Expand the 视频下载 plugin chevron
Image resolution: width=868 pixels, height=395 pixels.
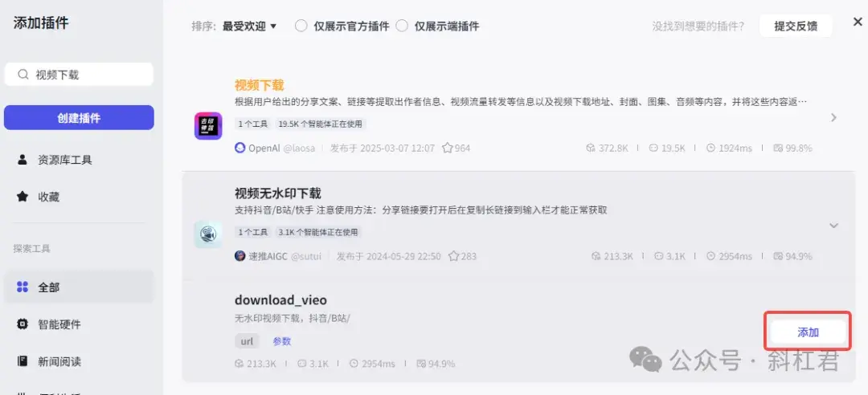coord(833,118)
